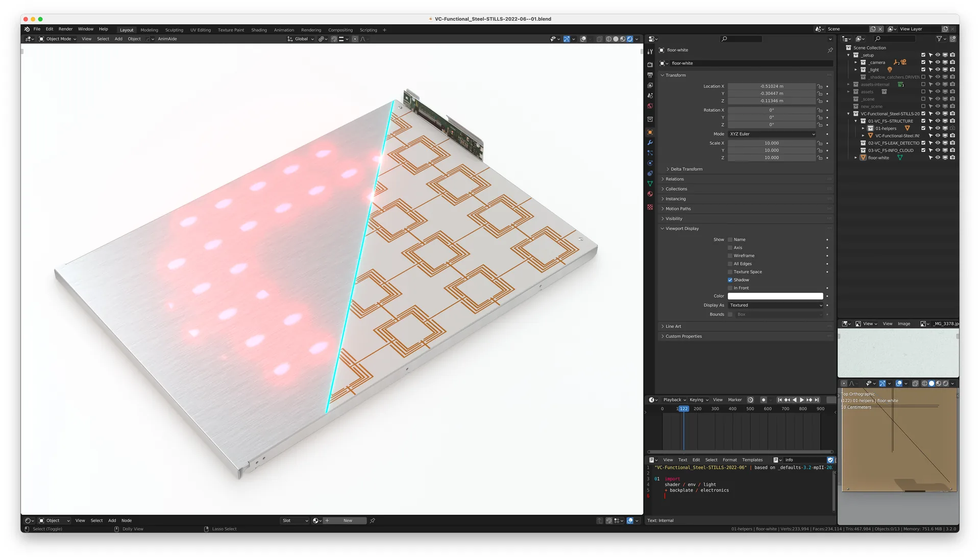The image size is (980, 560).
Task: Open the Physics properties tab
Action: tap(650, 163)
